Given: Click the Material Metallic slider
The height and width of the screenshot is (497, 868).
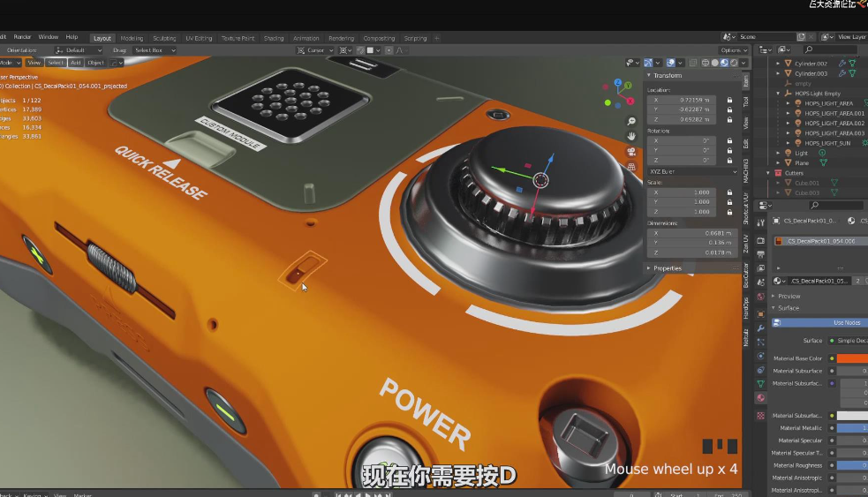Looking at the screenshot, I should tap(852, 428).
